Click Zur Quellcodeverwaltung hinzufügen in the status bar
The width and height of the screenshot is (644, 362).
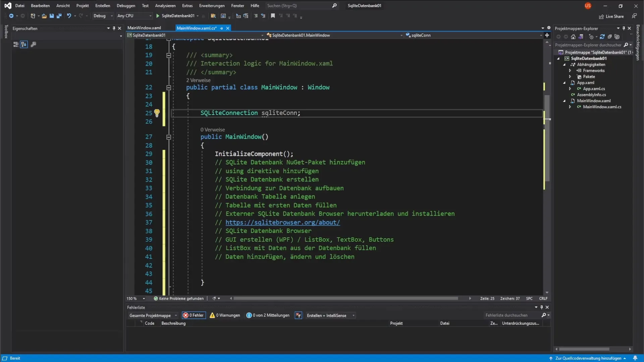[x=588, y=358]
